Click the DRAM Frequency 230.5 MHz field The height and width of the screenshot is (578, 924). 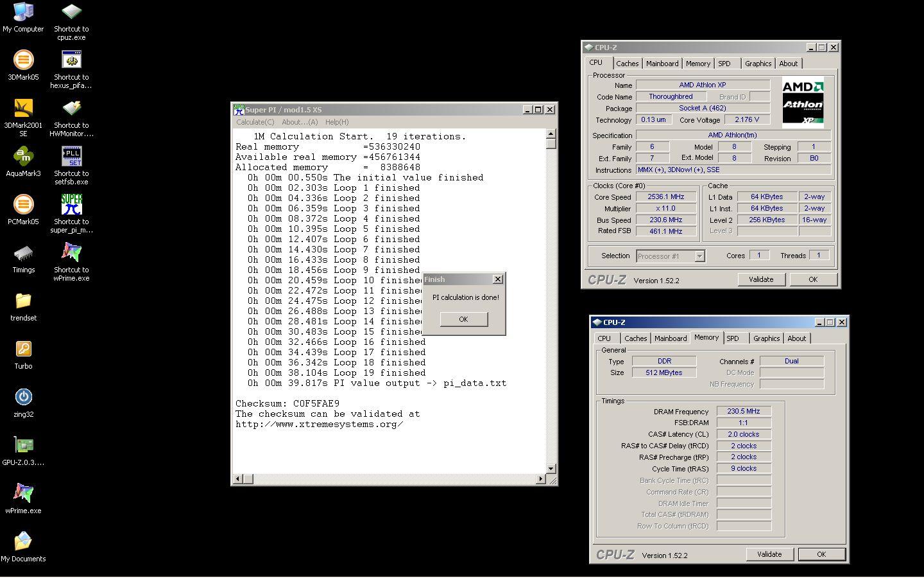click(x=744, y=412)
